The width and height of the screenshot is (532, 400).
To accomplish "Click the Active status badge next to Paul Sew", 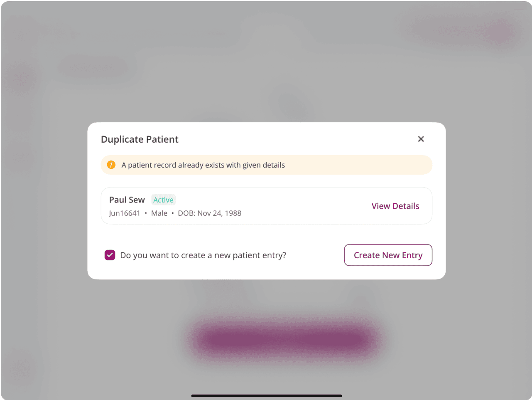I will 163,200.
